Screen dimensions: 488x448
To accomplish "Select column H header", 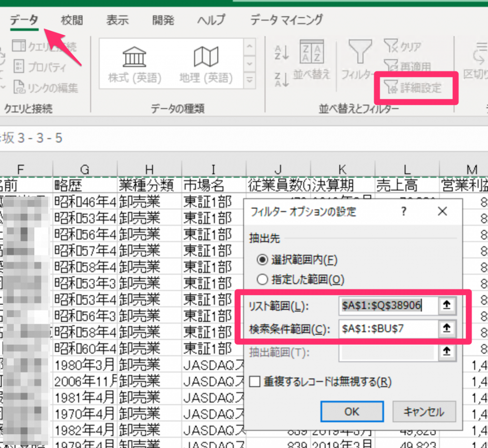I will pyautogui.click(x=149, y=169).
